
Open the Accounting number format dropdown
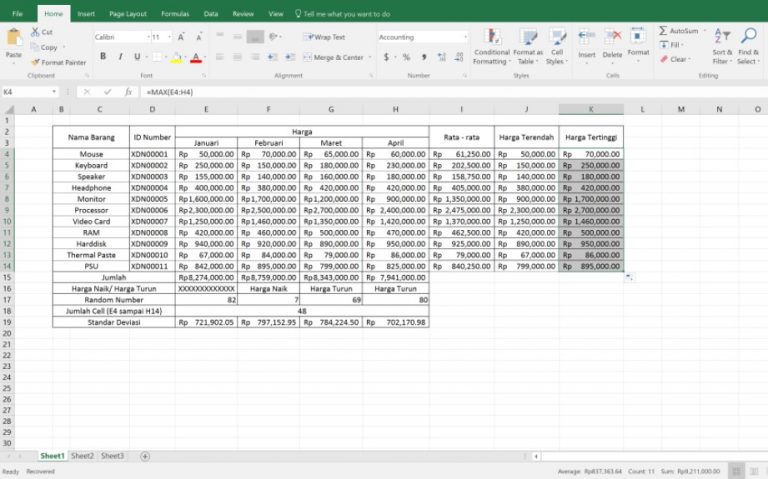click(x=465, y=37)
